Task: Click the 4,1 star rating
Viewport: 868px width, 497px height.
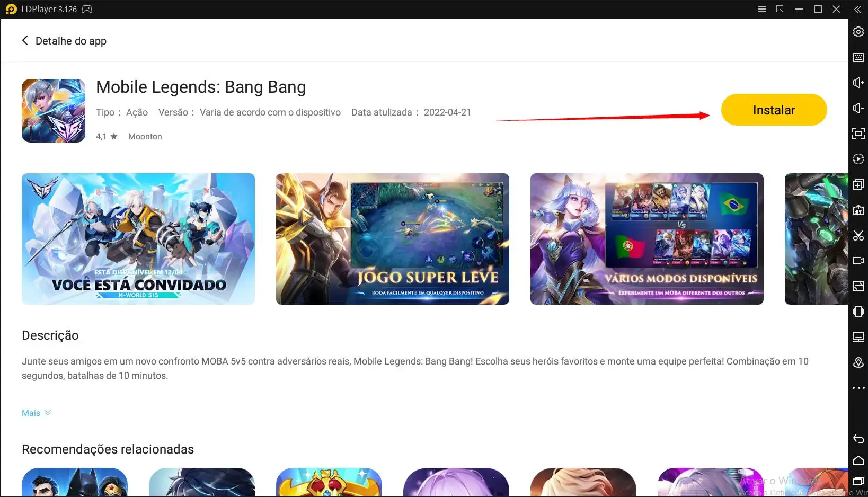Action: (x=107, y=136)
